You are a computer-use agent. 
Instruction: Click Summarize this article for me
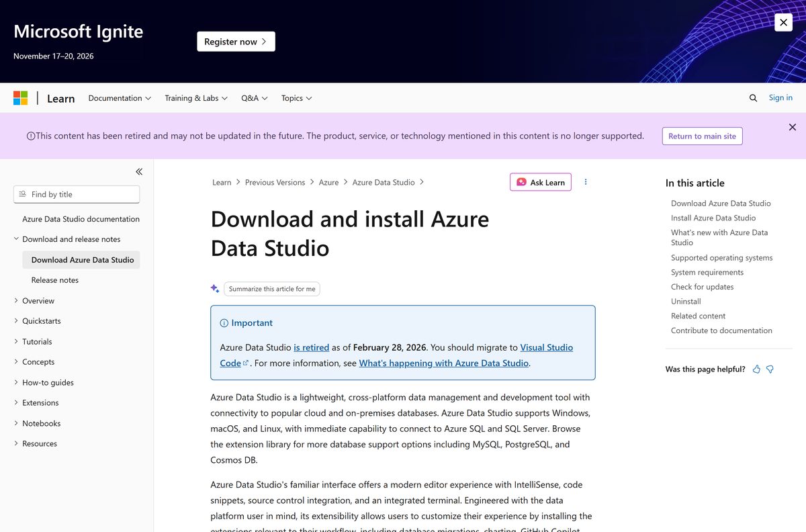coord(272,289)
